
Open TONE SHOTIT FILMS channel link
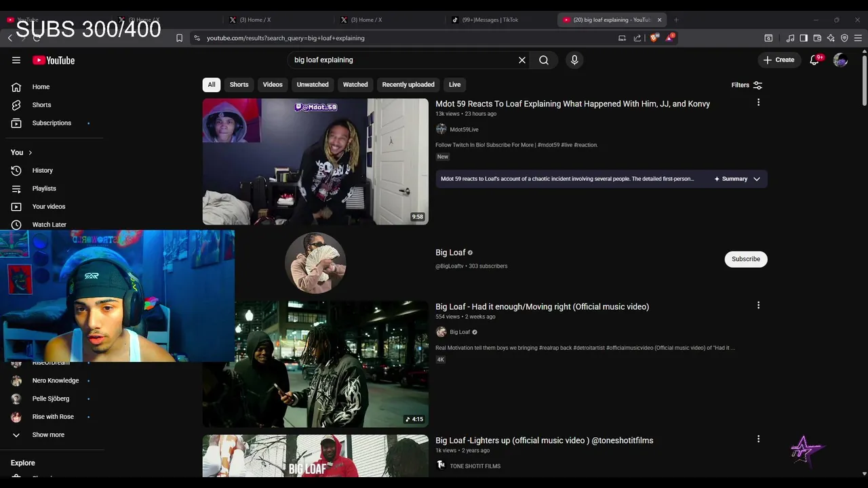tap(475, 466)
